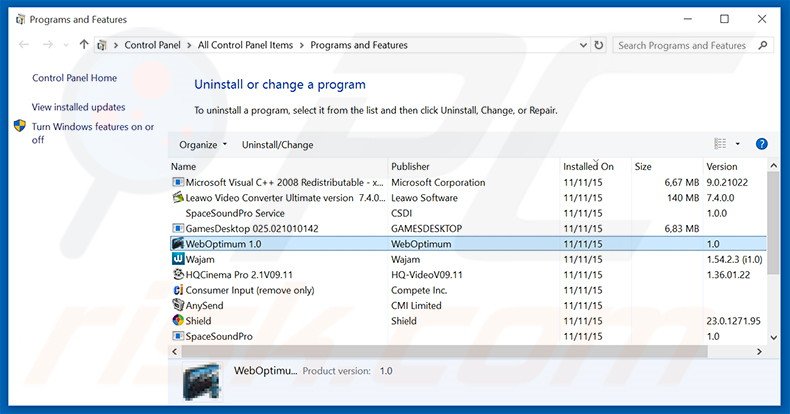
Task: Open the recent locations dropdown arrow
Action: (66, 45)
